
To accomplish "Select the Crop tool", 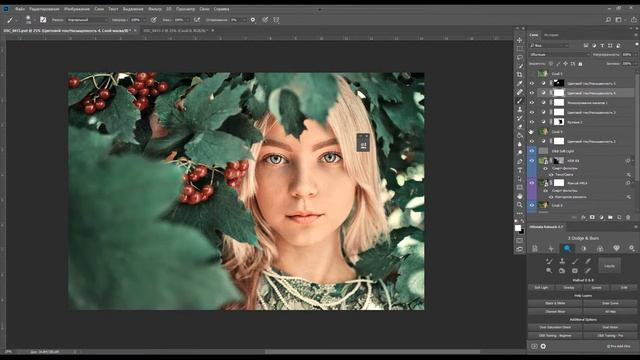I will pos(519,75).
